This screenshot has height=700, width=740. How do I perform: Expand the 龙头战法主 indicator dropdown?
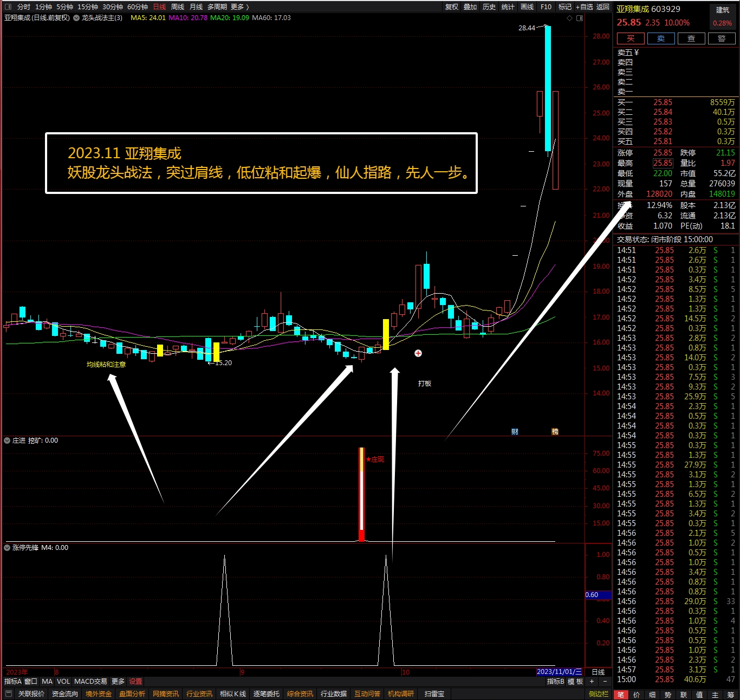pyautogui.click(x=76, y=18)
